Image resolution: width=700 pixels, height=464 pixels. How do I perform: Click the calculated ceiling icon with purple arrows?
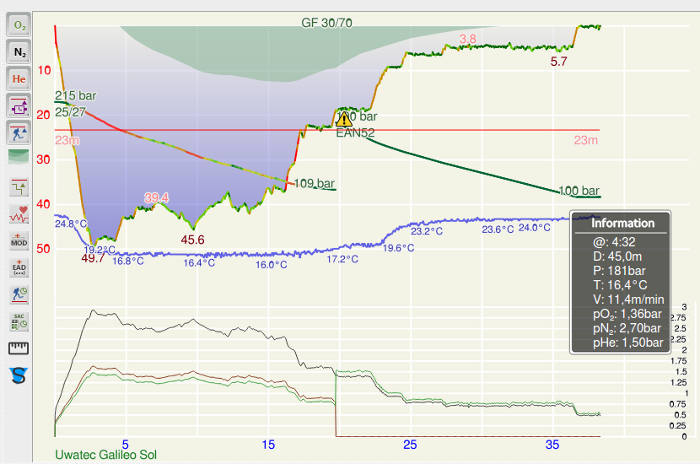click(19, 104)
